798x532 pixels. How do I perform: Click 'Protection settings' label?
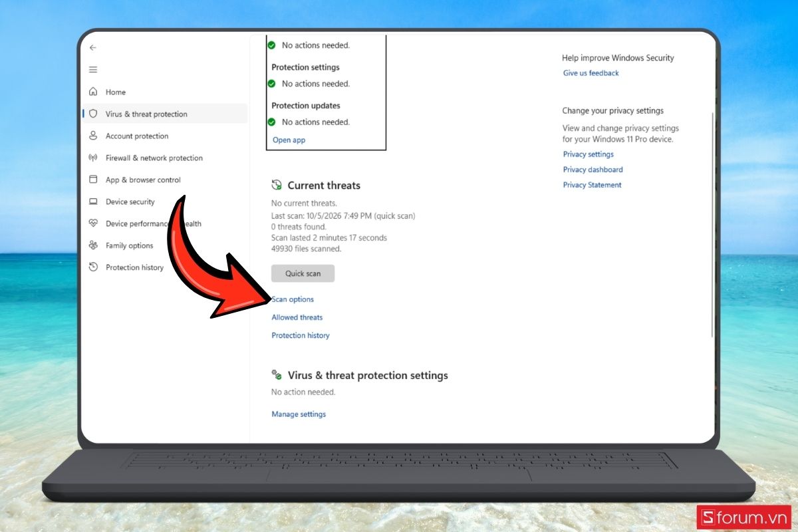(x=305, y=67)
